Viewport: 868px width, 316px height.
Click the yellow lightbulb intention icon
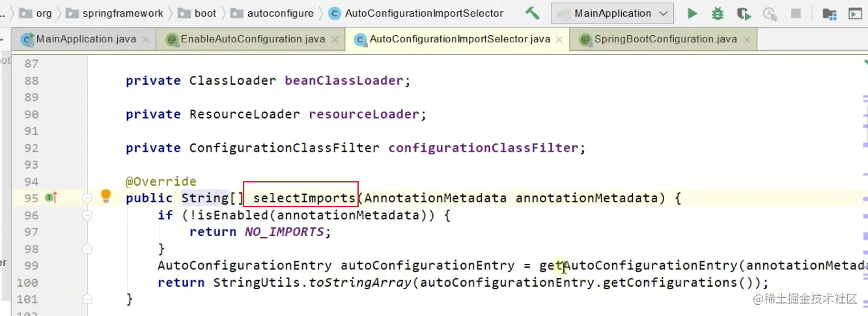106,196
